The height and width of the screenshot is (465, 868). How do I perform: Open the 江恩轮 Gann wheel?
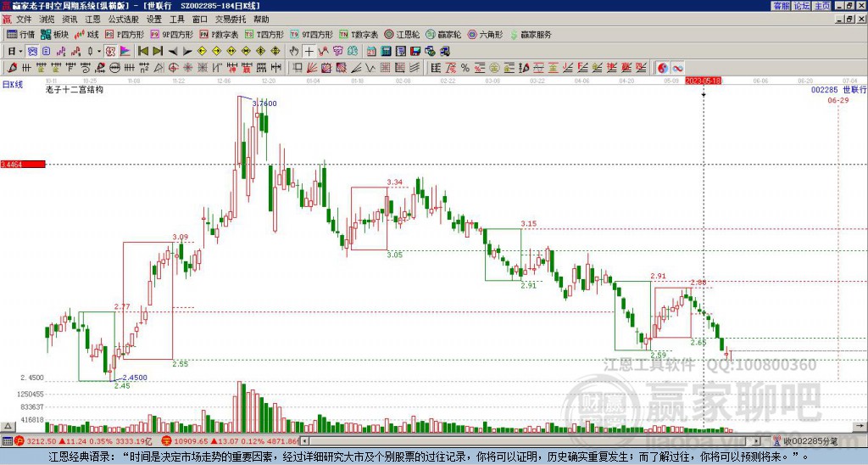coord(401,34)
